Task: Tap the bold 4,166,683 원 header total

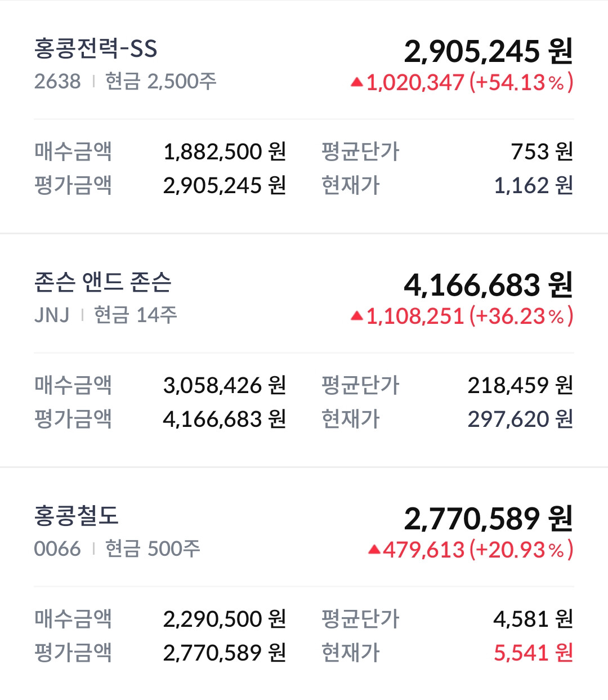Action: [x=488, y=285]
